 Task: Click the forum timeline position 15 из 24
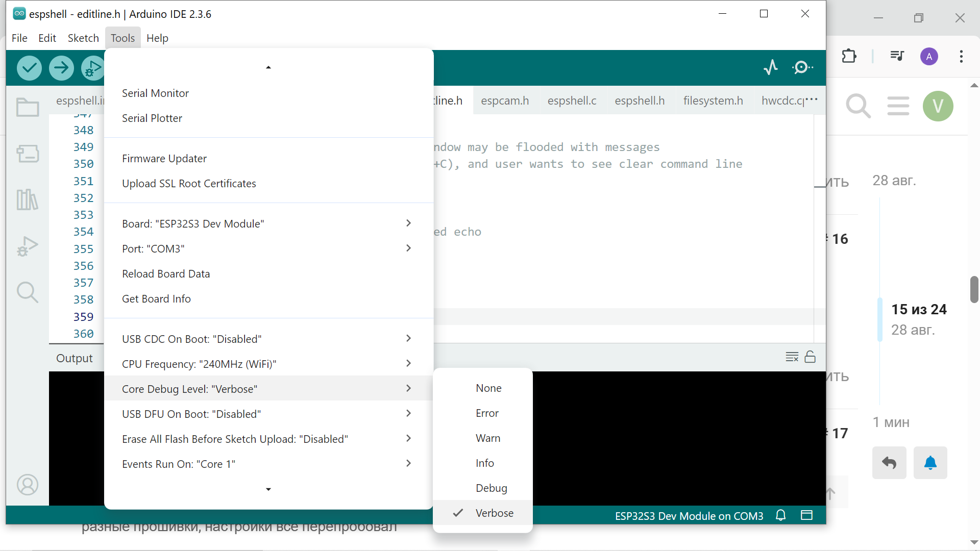[919, 310]
